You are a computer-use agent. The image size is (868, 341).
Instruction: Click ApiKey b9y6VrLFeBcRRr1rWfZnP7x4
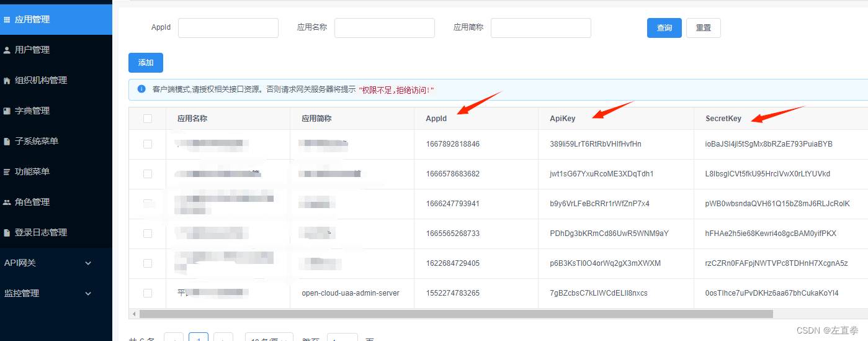[600, 204]
